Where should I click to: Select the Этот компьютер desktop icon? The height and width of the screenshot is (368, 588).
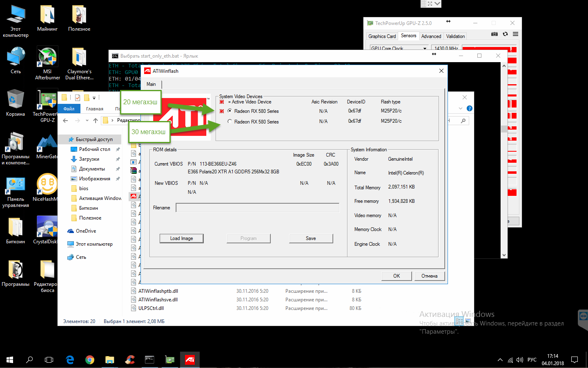(x=16, y=21)
